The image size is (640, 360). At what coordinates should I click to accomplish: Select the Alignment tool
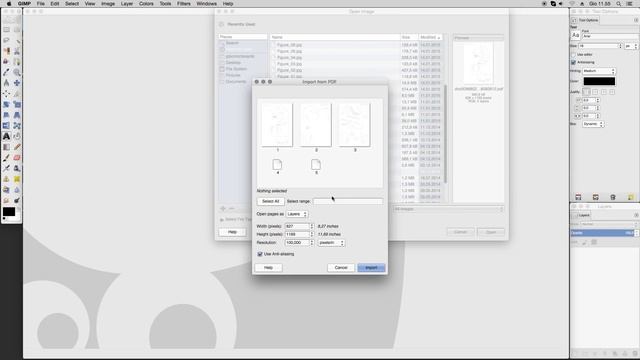click(7, 94)
